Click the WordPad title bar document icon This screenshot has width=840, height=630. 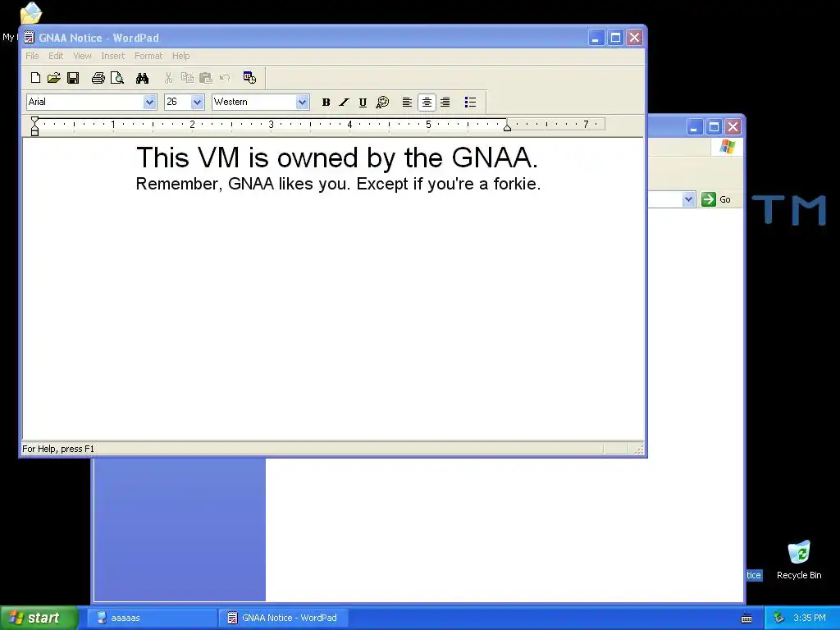30,38
